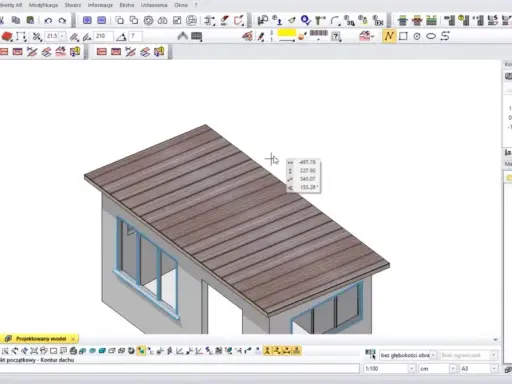Open the line style dropdown under yellow swatch
Screen dimensions: 512x384
[x=287, y=40]
